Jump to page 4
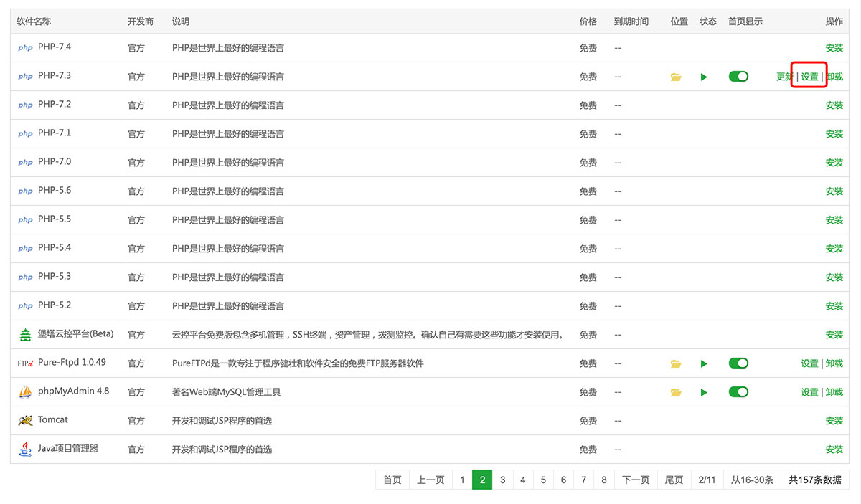The width and height of the screenshot is (861, 504). point(523,480)
